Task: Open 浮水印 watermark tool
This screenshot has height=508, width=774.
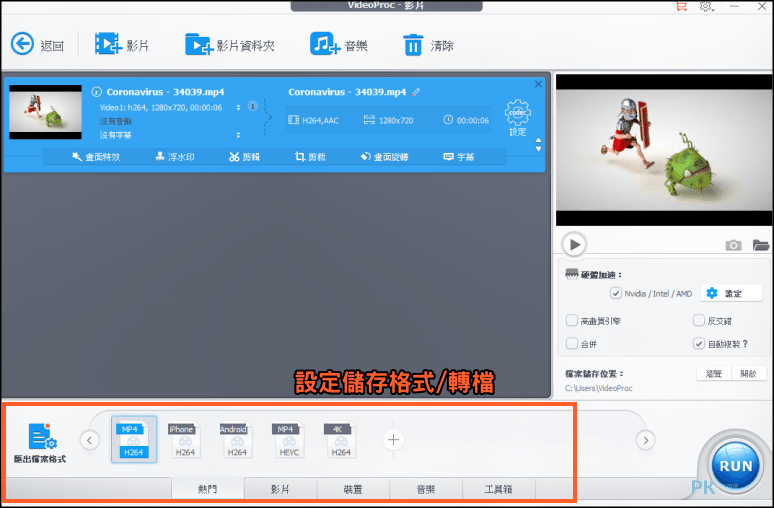Action: [x=175, y=157]
